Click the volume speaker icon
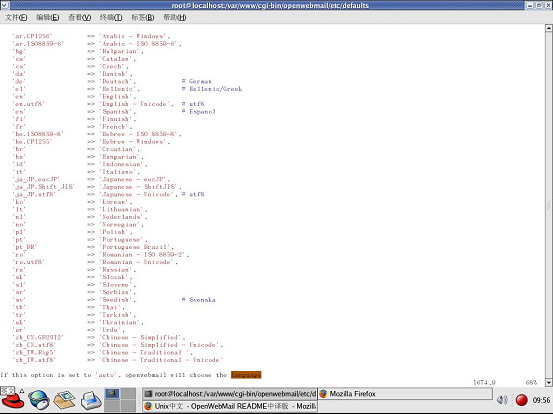The height and width of the screenshot is (414, 553). (x=502, y=400)
